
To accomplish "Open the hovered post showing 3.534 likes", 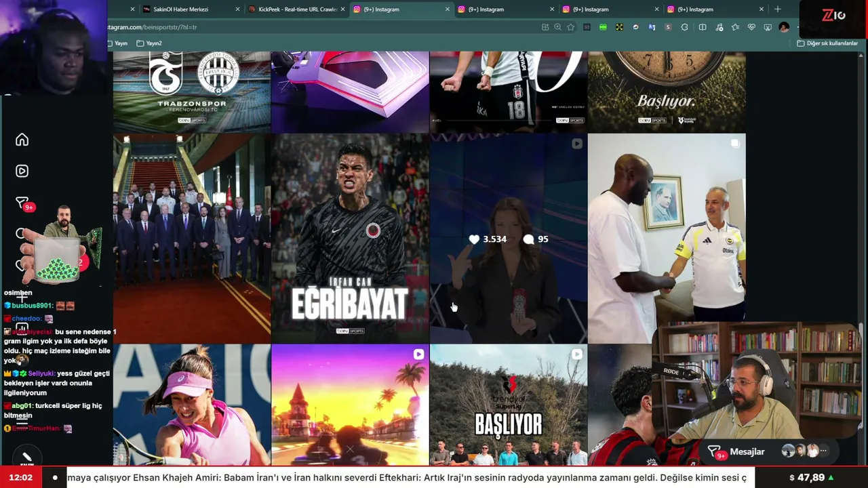I will pyautogui.click(x=509, y=238).
